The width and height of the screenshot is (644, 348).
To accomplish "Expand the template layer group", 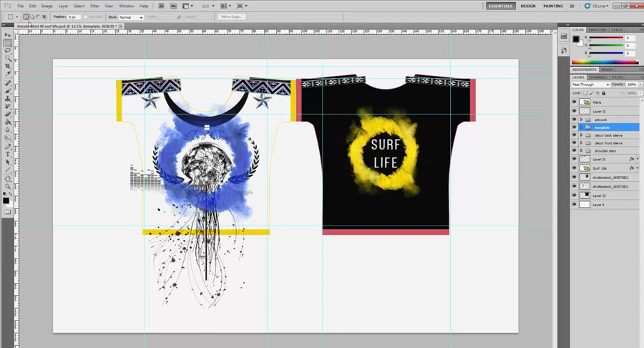I will (581, 127).
